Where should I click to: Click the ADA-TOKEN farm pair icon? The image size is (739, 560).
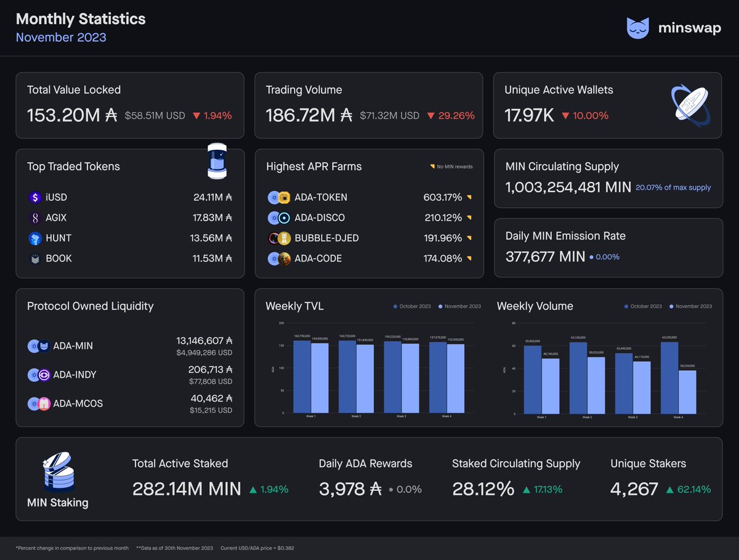[x=279, y=198]
